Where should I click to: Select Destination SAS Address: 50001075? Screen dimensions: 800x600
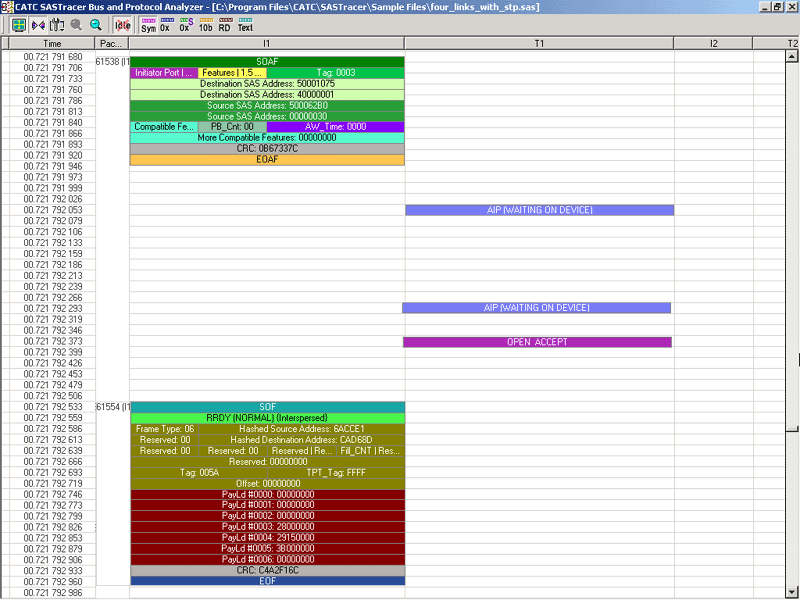pyautogui.click(x=267, y=84)
